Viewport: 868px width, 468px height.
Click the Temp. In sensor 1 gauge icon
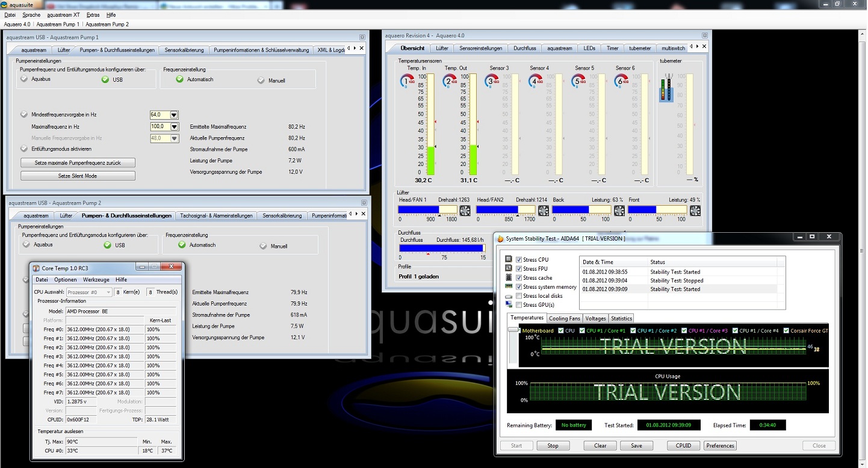[x=407, y=81]
